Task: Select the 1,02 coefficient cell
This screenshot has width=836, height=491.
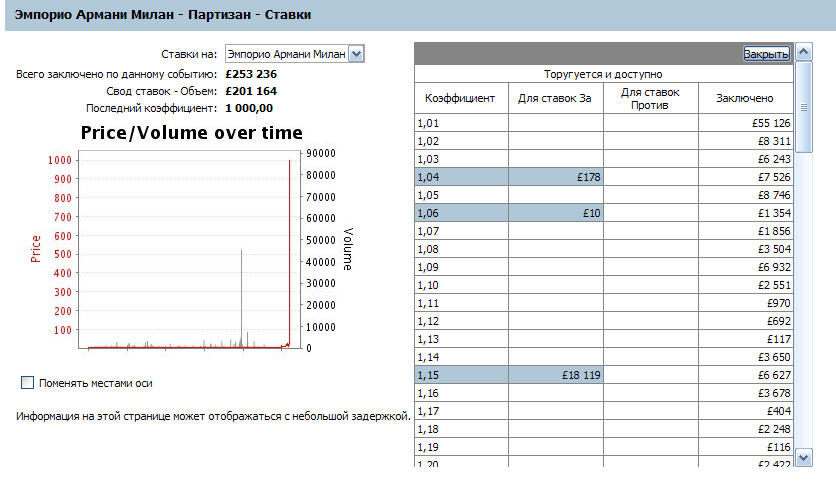Action: (461, 141)
